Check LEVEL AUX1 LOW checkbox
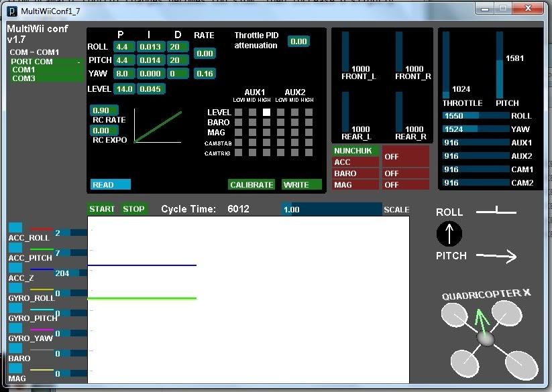Screen dimensions: 552x392 click(x=238, y=112)
